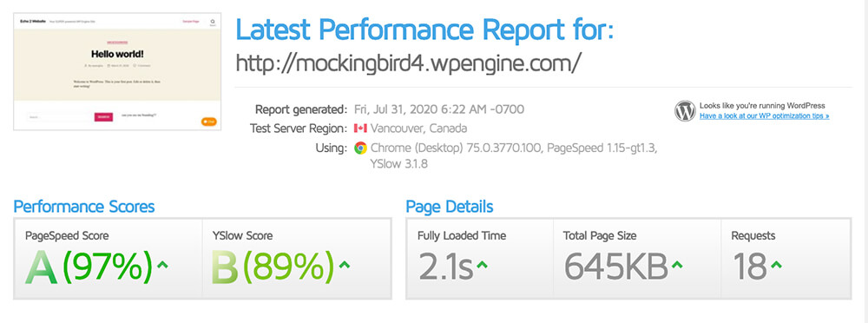Click the Total Page Size arrow

point(676,266)
